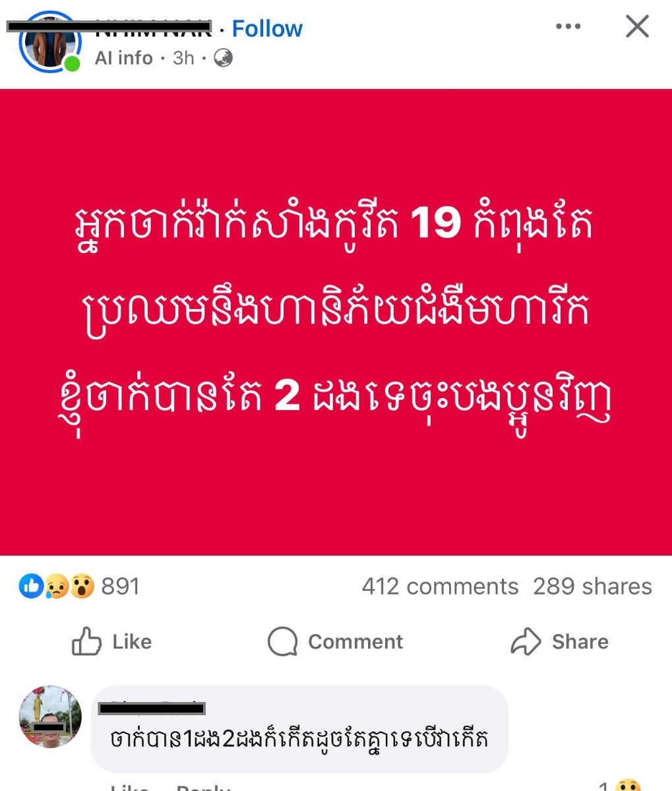The image size is (672, 791).
Task: Click the share arrow icon
Action: (x=526, y=641)
